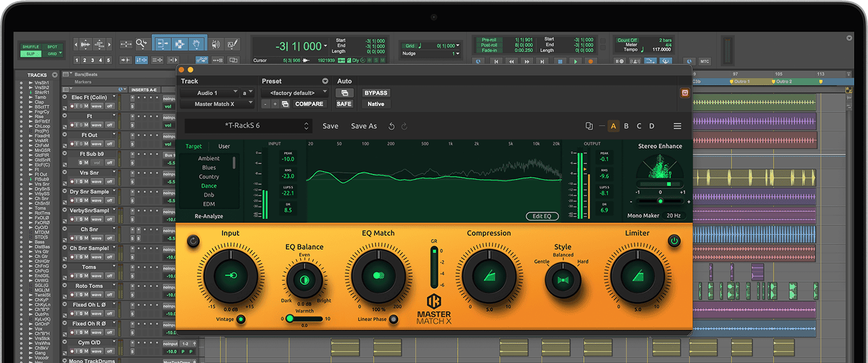868x363 pixels.
Task: Click the reset icon left of Input
Action: point(193,240)
